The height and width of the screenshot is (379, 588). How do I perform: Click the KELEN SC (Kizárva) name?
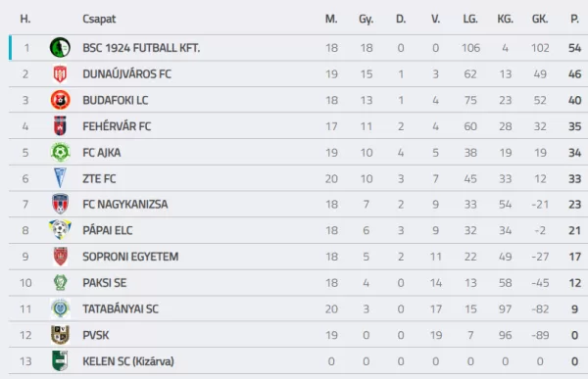tap(128, 361)
